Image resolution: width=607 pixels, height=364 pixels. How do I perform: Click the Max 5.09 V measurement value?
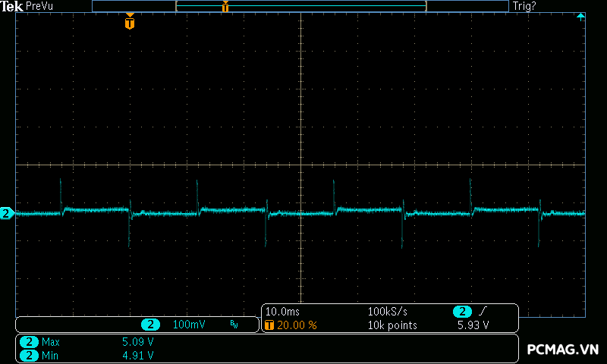[137, 342]
